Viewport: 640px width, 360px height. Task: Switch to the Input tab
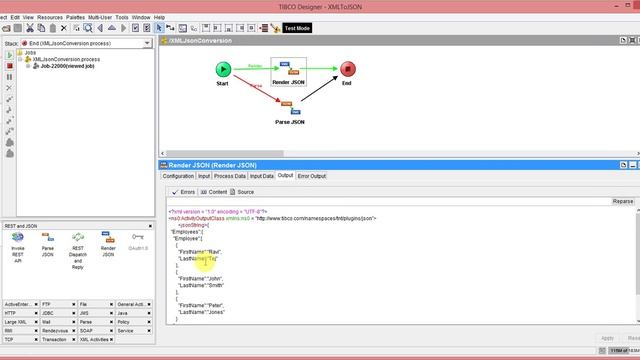point(204,176)
